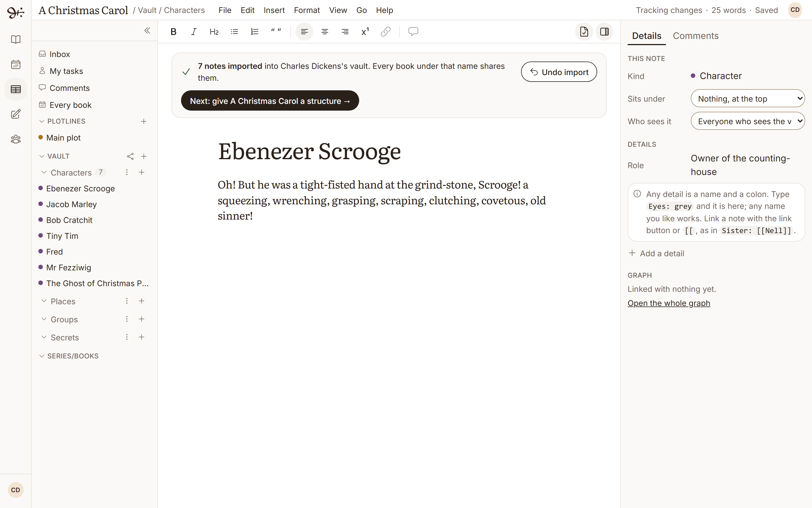The height and width of the screenshot is (508, 812).
Task: Toggle bold formatting
Action: (x=173, y=32)
